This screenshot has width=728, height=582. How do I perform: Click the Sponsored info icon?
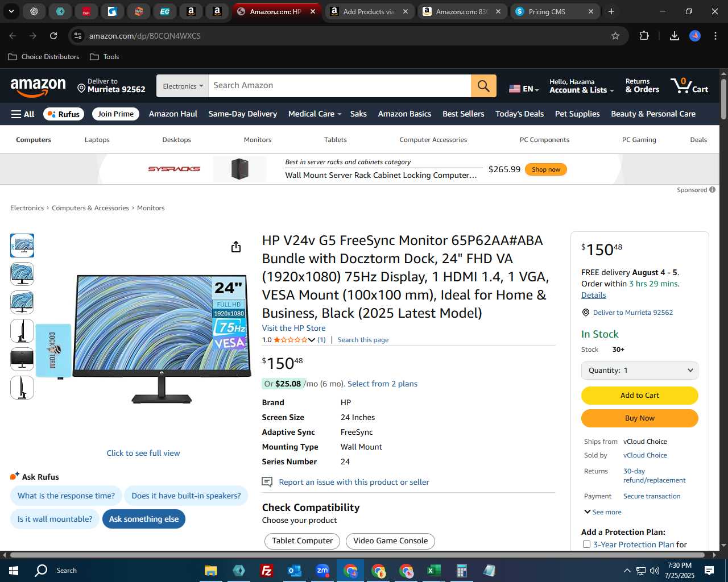(712, 190)
